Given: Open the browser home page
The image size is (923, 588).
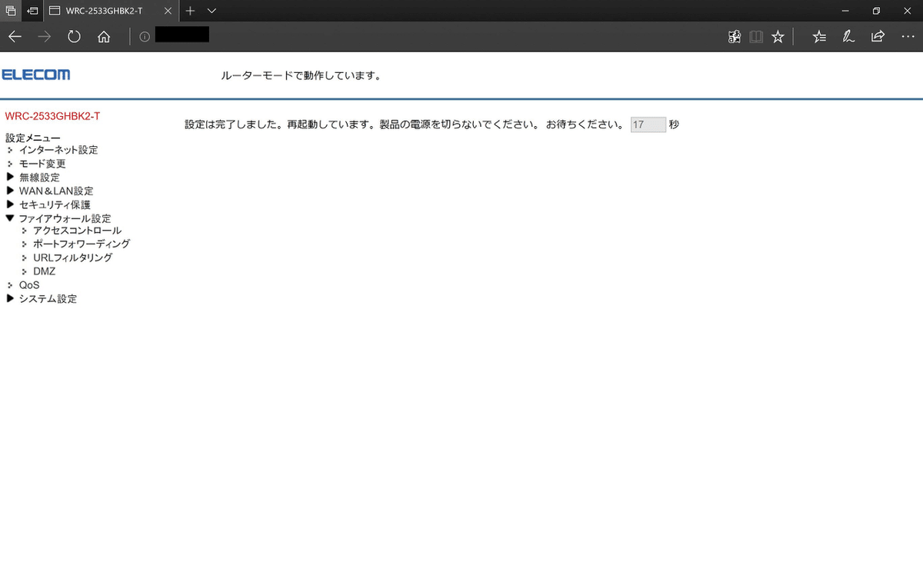Looking at the screenshot, I should pyautogui.click(x=103, y=35).
